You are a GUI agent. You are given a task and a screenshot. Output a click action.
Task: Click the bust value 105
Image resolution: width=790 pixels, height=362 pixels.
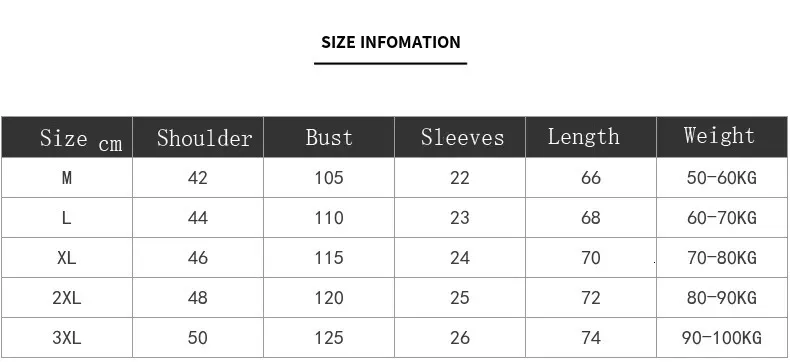329,177
